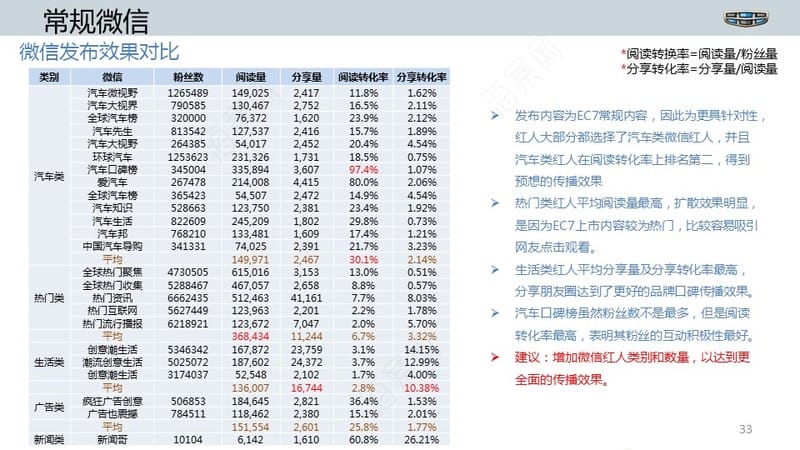Click the 环球汽车 account name

pyautogui.click(x=112, y=157)
